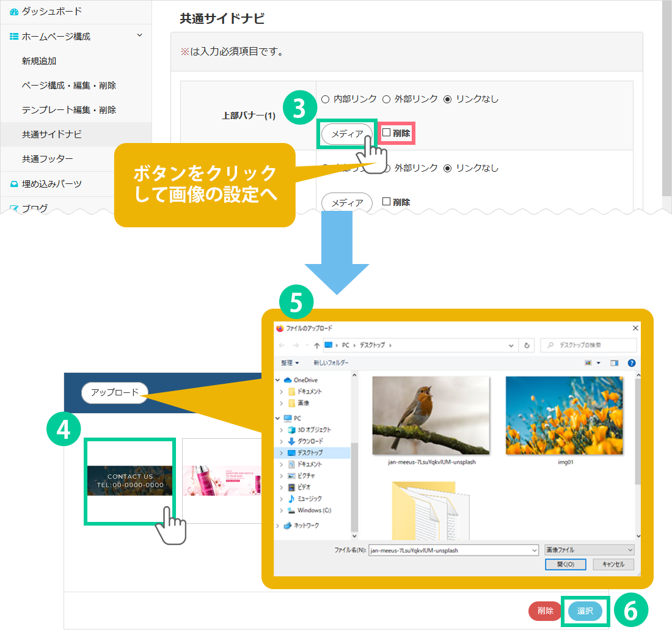Screen dimensions: 672x635
Task: Select 内部リンク radio for 上部バナー(1)
Action: [326, 99]
